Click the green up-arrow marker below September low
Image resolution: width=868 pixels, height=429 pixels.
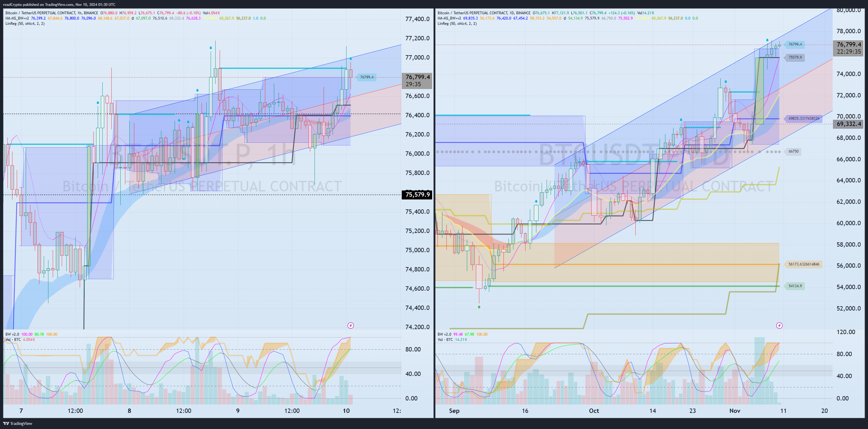click(x=479, y=307)
